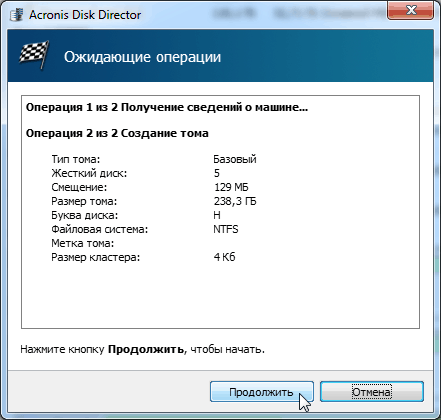Click the 'Размер кластера:' label
The height and width of the screenshot is (420, 441).
click(x=96, y=257)
